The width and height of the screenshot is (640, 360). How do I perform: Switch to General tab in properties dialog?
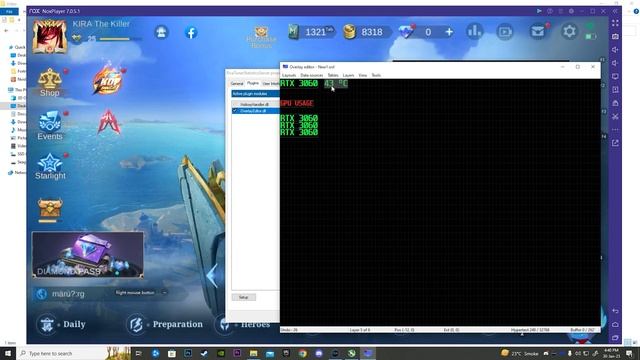[x=237, y=84]
